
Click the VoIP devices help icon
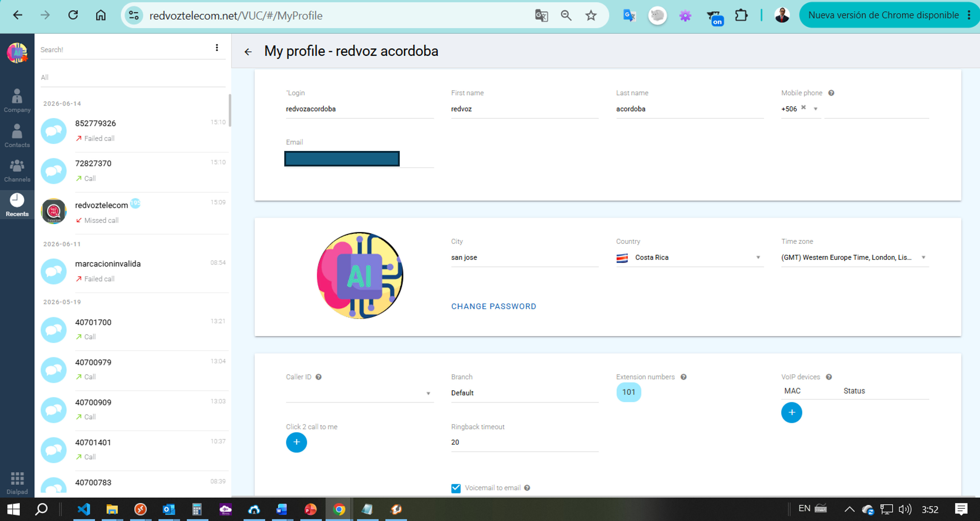(829, 377)
